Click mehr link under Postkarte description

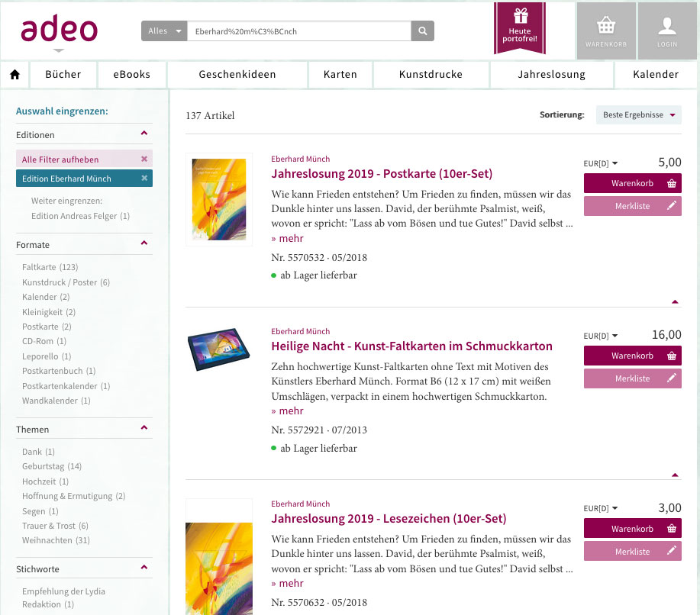coord(288,238)
